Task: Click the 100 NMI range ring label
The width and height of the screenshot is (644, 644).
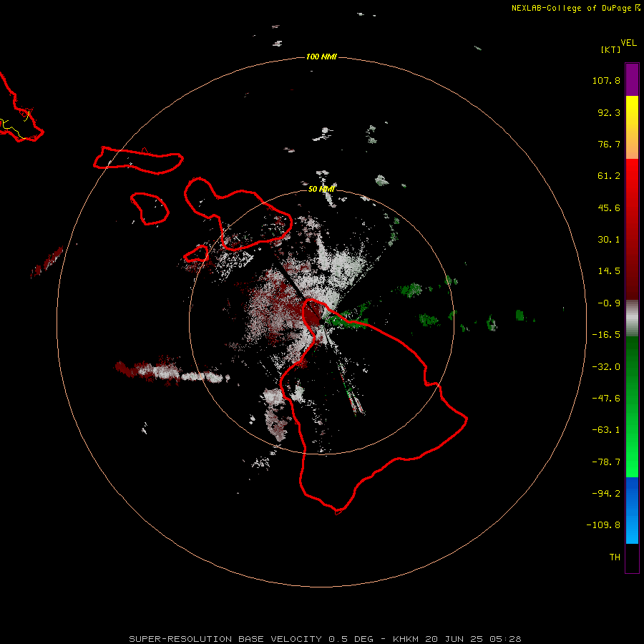Action: (321, 57)
